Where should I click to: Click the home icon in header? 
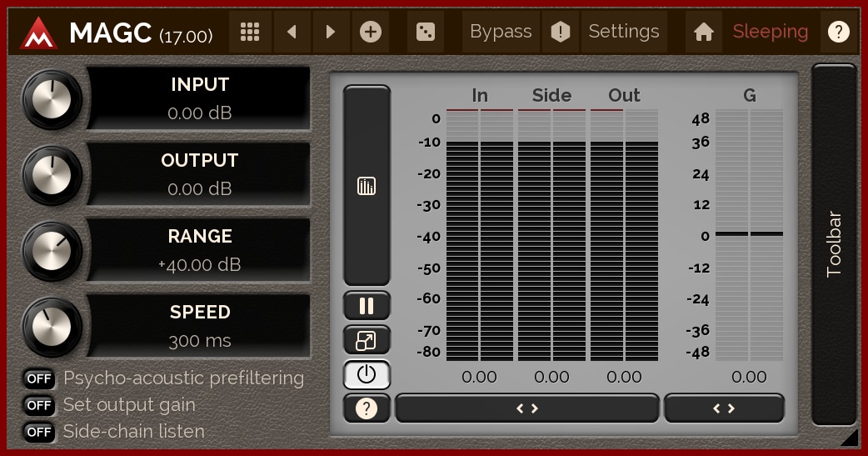[704, 33]
